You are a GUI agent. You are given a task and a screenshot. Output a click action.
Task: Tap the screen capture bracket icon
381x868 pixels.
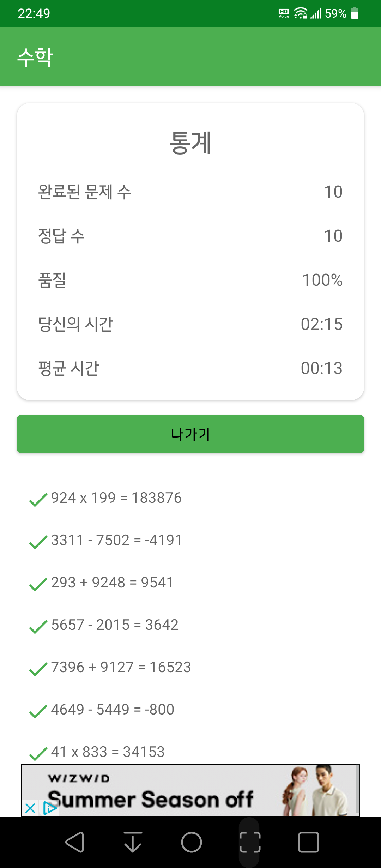250,842
